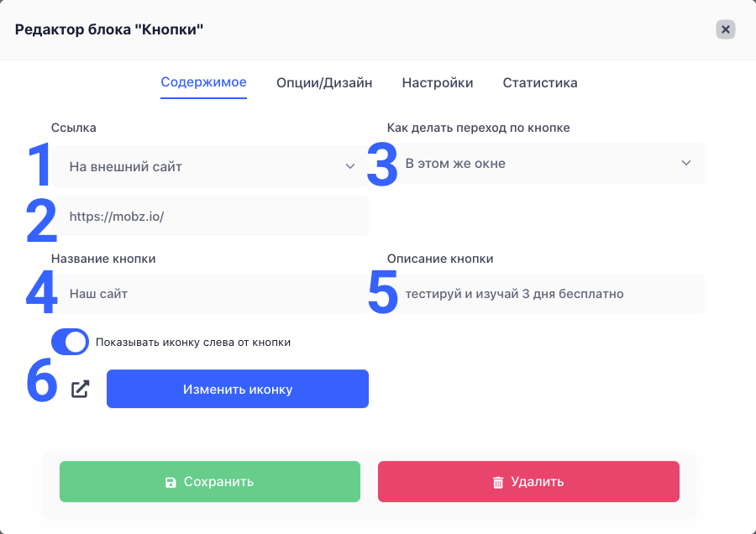Switch to the Содержимое tab
This screenshot has width=756, height=534.
(203, 82)
